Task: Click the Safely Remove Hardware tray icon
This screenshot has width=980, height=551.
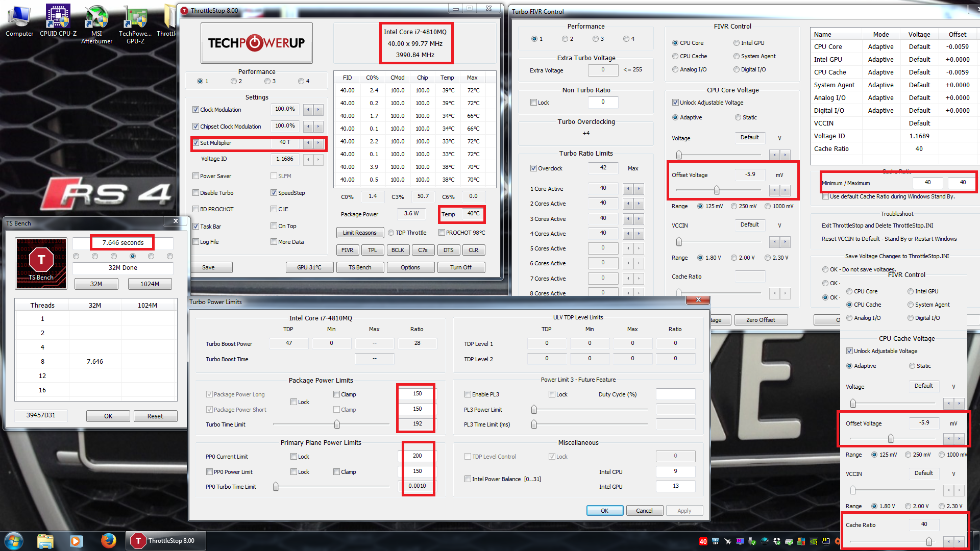Action: (752, 541)
